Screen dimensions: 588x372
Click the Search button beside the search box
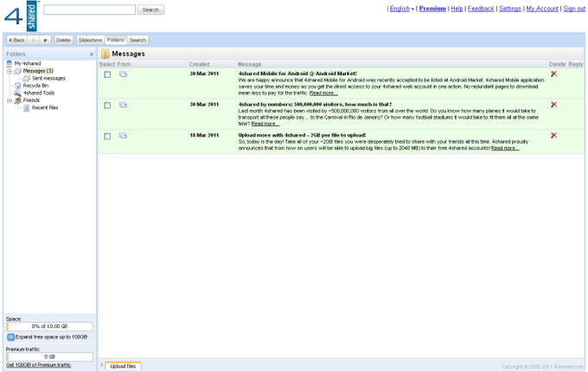point(150,10)
